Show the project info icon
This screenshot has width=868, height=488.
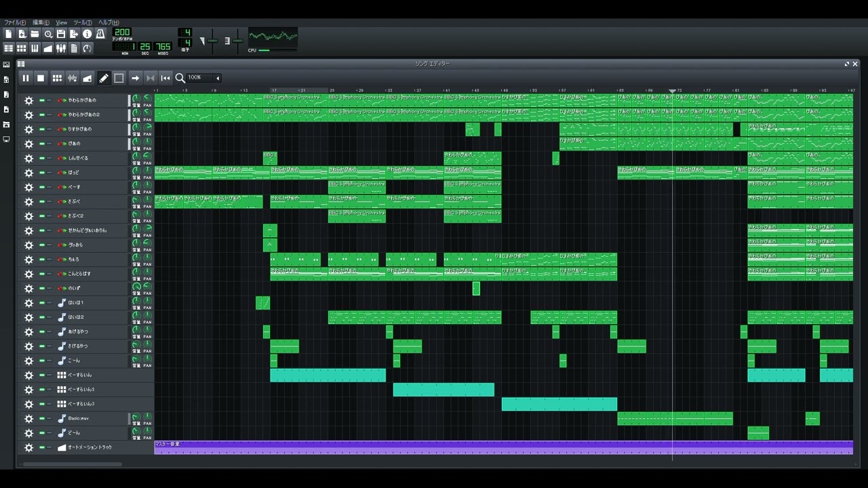click(x=87, y=34)
